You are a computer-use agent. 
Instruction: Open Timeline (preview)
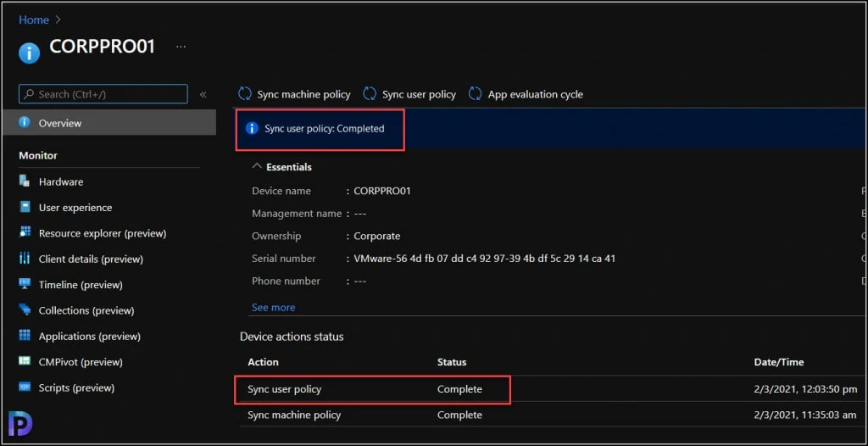coord(81,285)
